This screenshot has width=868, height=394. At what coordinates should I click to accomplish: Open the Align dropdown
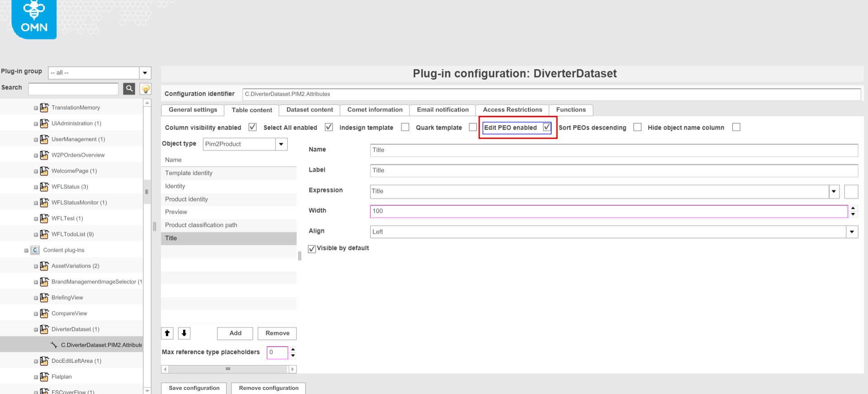click(x=852, y=232)
